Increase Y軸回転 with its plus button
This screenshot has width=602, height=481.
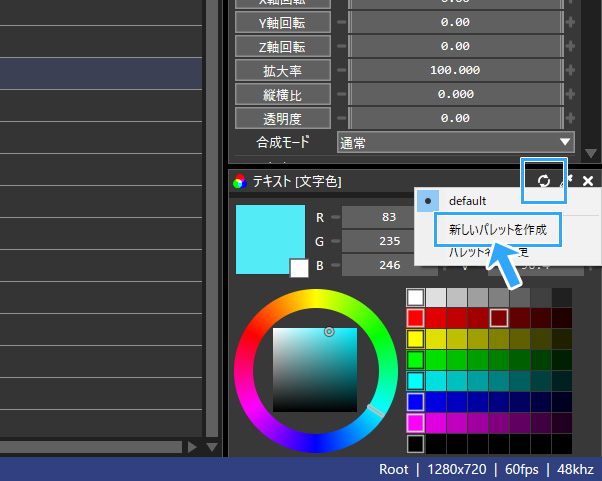click(570, 22)
